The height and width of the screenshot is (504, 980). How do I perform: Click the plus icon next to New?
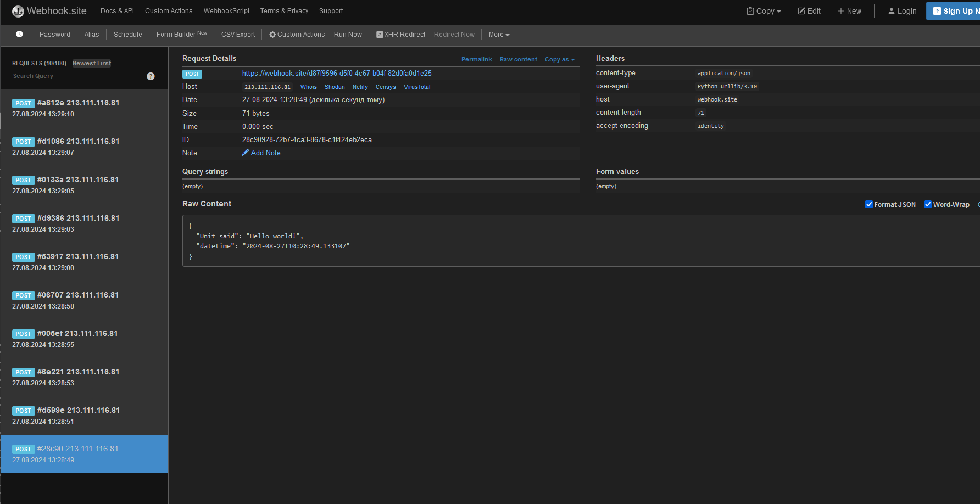click(840, 10)
